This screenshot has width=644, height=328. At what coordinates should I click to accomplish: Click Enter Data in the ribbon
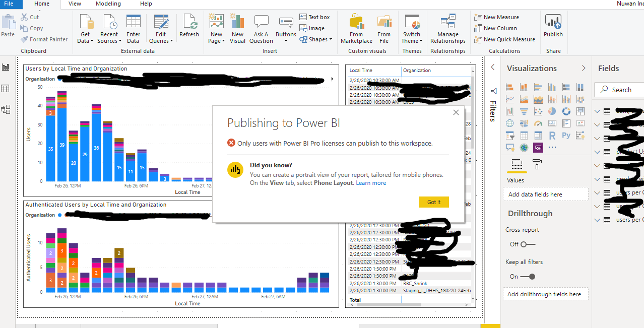point(133,29)
